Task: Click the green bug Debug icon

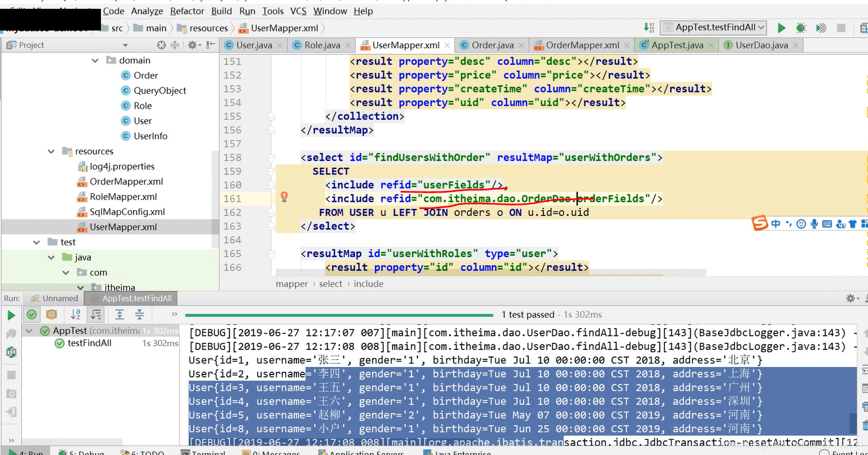Action: [x=801, y=28]
